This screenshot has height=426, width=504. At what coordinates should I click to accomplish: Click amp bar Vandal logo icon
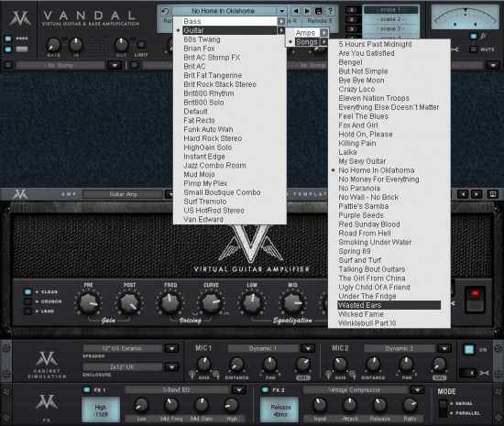point(20,194)
